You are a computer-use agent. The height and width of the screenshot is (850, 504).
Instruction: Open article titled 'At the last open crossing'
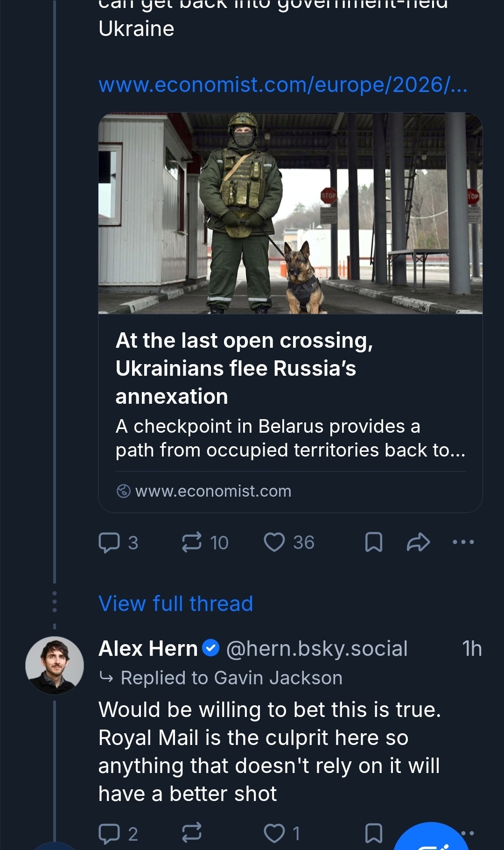tap(244, 368)
